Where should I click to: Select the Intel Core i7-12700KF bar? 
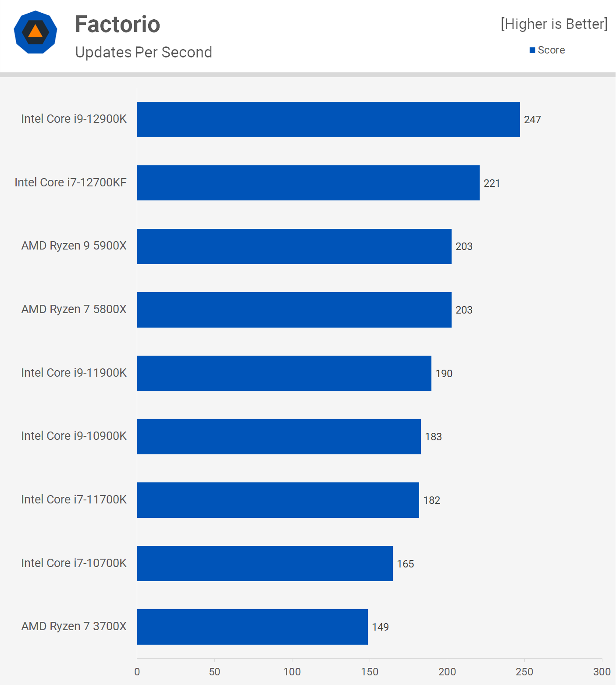point(308,183)
